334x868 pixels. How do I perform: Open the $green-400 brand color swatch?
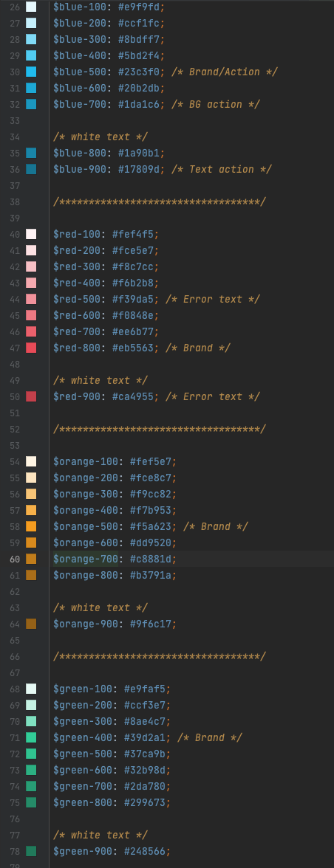(31, 737)
